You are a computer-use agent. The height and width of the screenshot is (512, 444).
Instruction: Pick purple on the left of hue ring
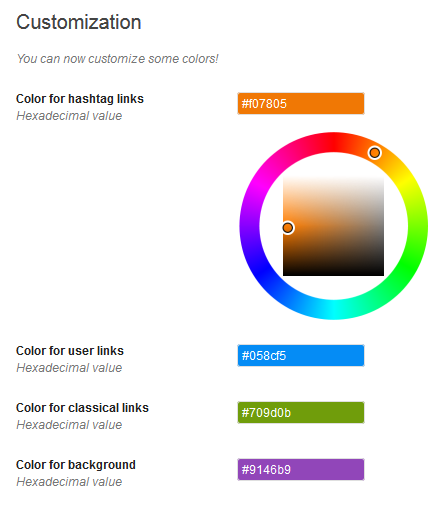point(250,226)
